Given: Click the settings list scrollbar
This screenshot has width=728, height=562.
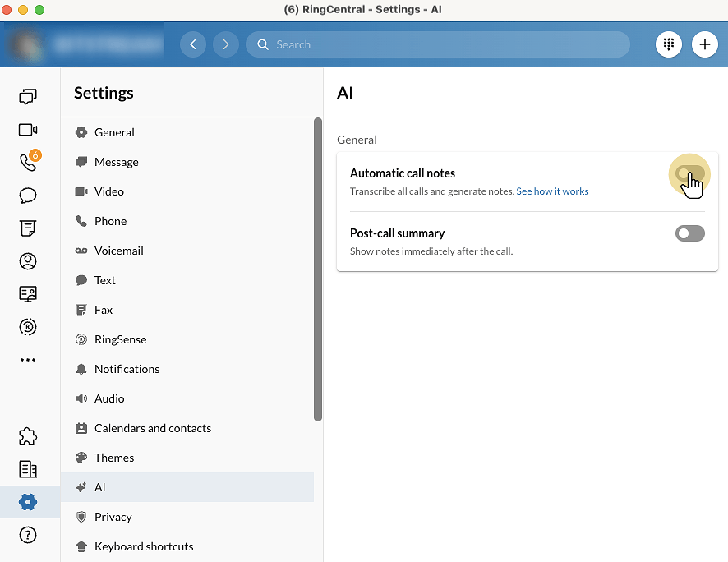Looking at the screenshot, I should pos(318,271).
